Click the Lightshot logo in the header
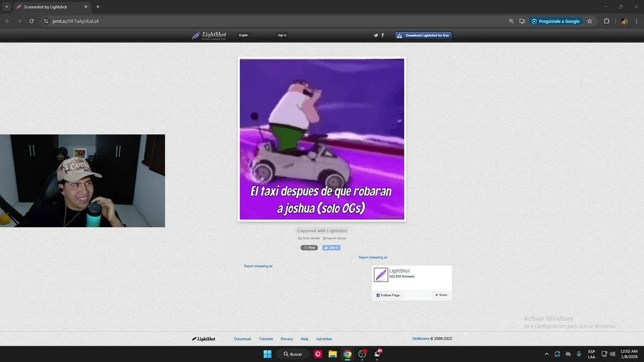Image resolution: width=644 pixels, height=362 pixels. point(209,35)
